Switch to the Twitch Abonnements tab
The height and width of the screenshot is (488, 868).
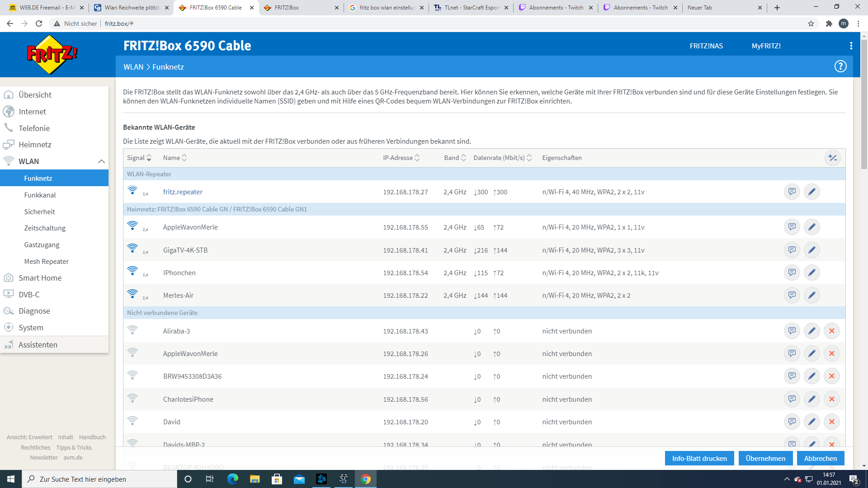556,8
